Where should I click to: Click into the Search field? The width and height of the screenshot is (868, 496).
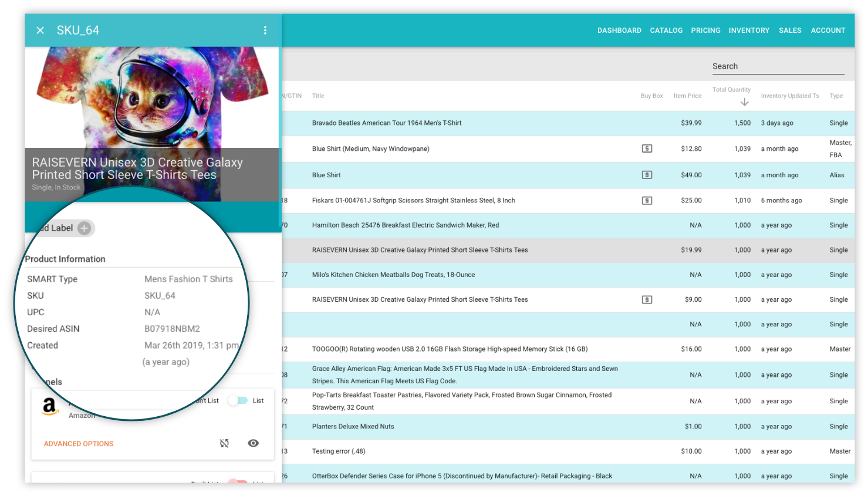click(x=778, y=66)
